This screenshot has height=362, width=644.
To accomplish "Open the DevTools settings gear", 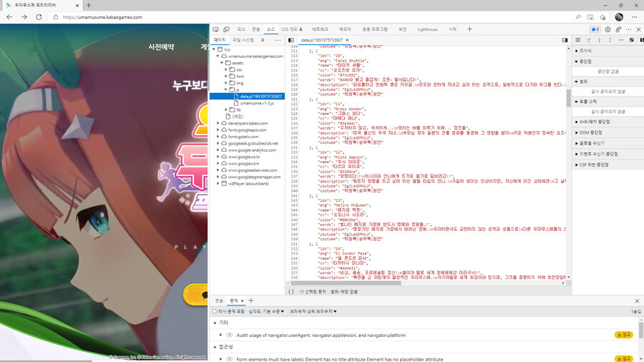I will (x=608, y=29).
